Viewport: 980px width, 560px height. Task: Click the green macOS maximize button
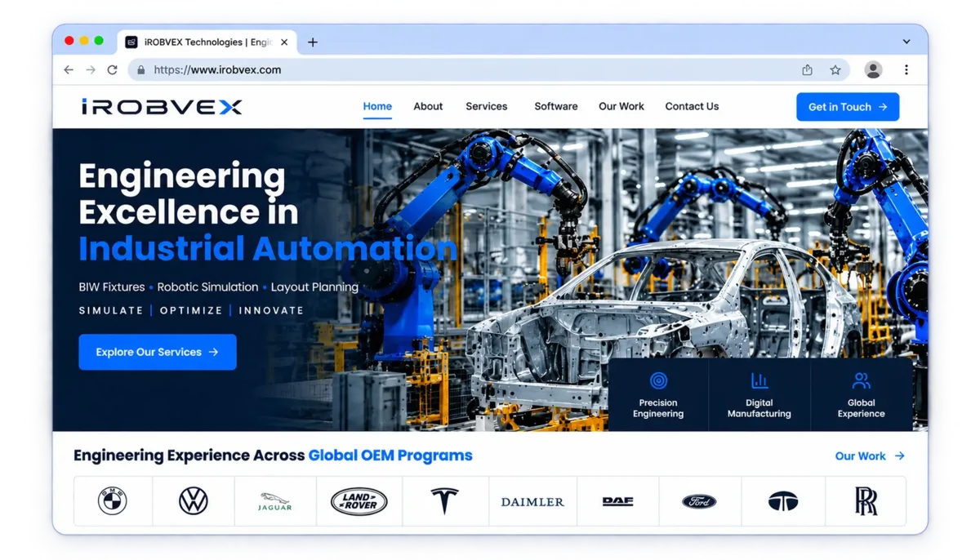99,41
